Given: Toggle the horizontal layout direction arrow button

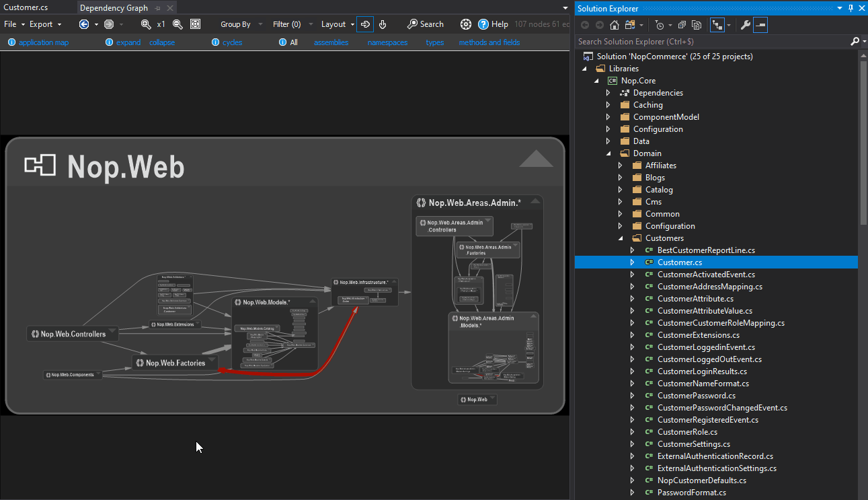Looking at the screenshot, I should 365,24.
